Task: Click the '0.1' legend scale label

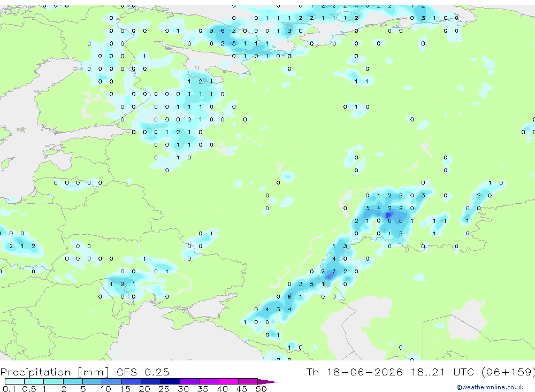Action: pos(9,389)
